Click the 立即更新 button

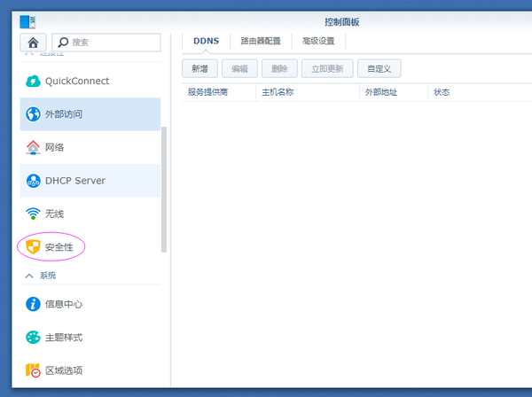pos(327,69)
